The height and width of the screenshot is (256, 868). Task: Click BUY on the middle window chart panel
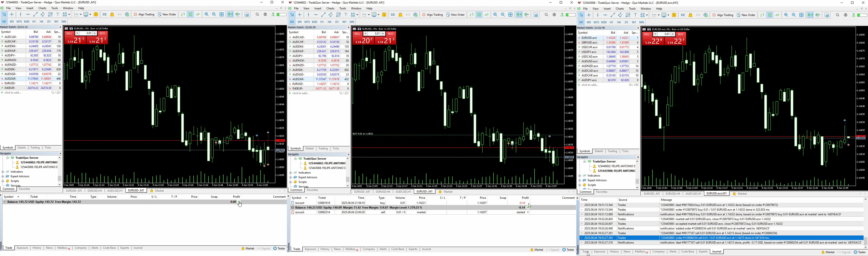391,34
